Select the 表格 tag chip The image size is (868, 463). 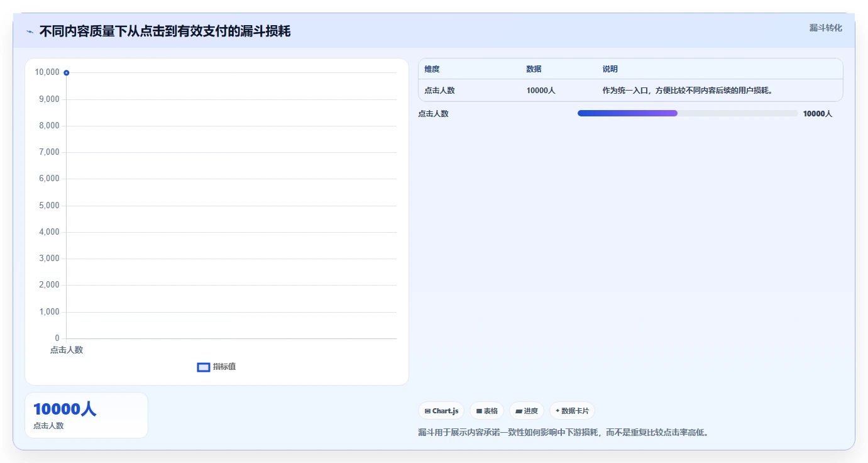tap(486, 411)
